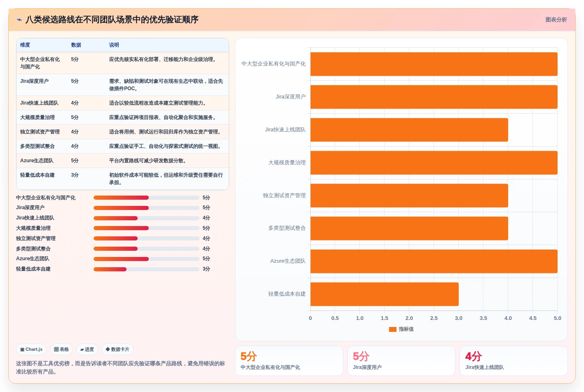This screenshot has width=584, height=392.
Task: Click the chart bar for 中大型企业私有化与国产化
Action: pyautogui.click(x=434, y=64)
